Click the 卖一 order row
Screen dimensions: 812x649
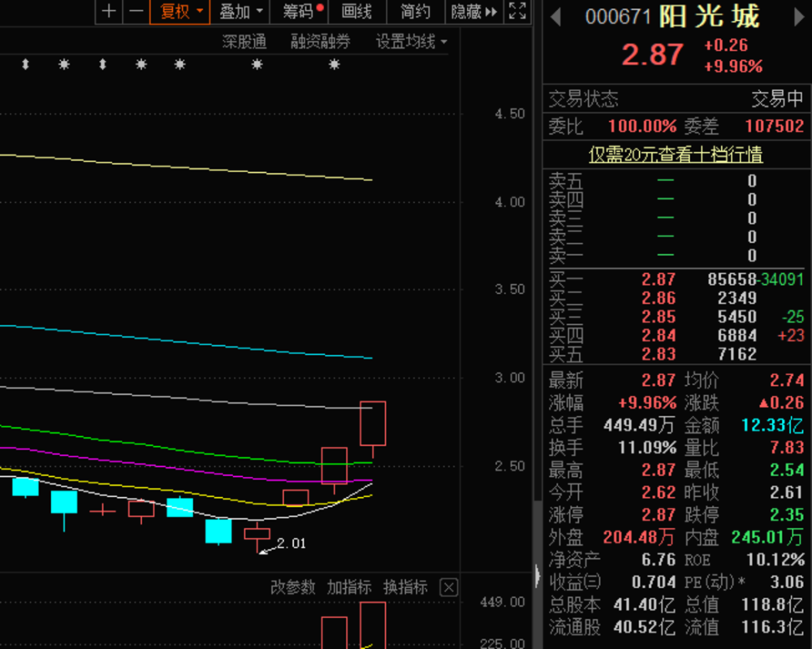coord(676,255)
